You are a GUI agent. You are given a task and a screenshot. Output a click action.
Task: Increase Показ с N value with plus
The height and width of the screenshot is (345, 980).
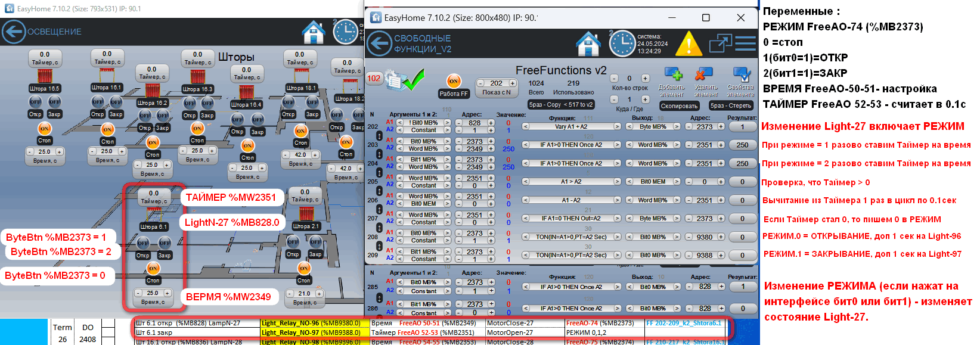pos(513,83)
